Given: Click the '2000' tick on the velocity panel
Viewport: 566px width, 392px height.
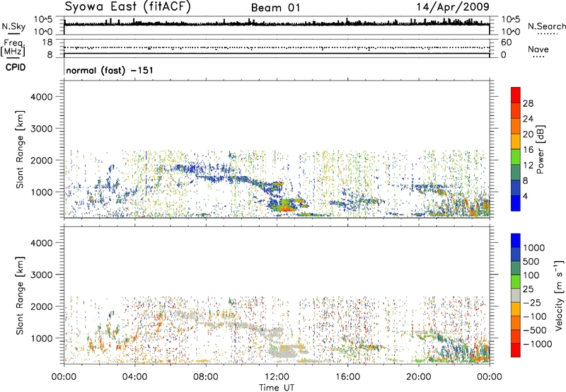Looking at the screenshot, I should 42,306.
